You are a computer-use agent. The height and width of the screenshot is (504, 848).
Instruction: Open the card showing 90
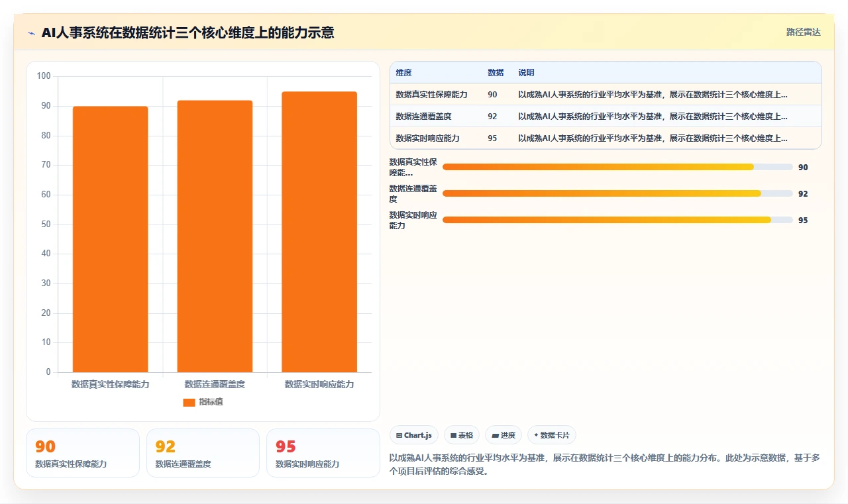point(83,453)
